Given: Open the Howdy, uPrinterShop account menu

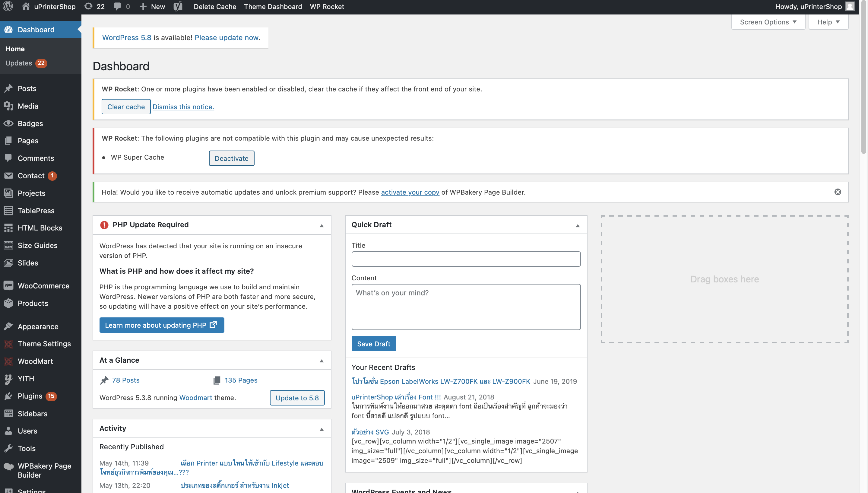Looking at the screenshot, I should (x=815, y=6).
